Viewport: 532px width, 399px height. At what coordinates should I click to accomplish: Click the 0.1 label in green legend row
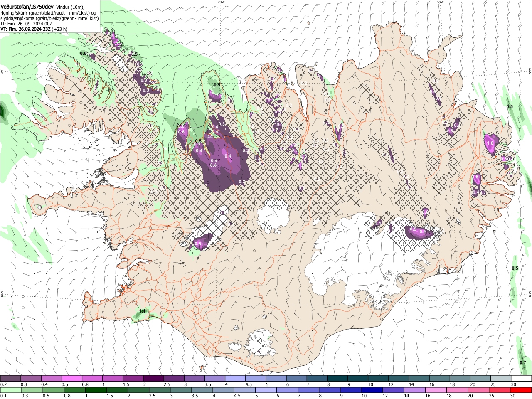[4, 396]
